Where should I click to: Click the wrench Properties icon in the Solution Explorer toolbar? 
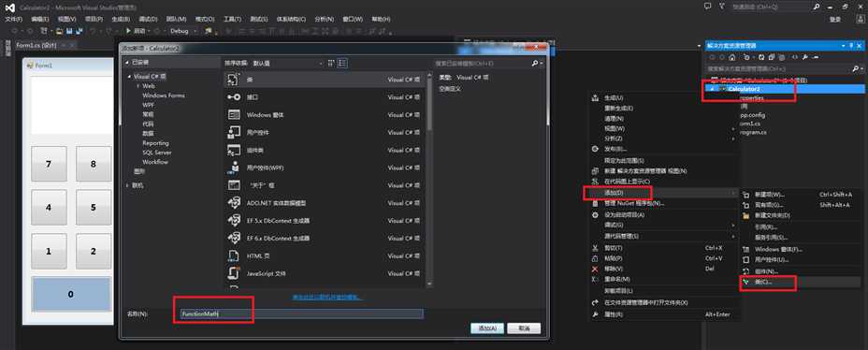805,57
